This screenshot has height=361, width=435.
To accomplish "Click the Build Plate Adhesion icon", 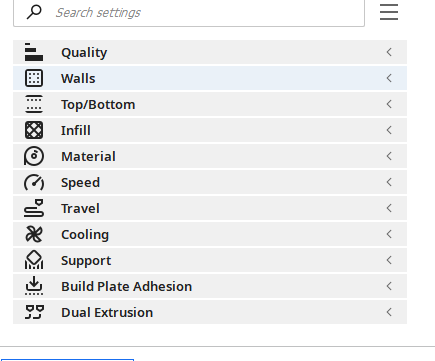I will pos(34,286).
